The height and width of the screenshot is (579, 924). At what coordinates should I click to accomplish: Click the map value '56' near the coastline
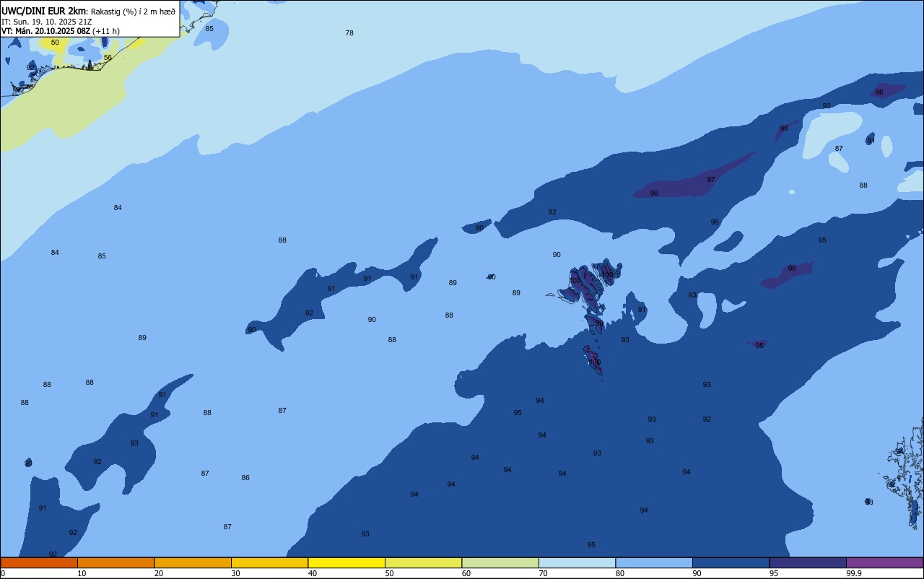pos(108,58)
